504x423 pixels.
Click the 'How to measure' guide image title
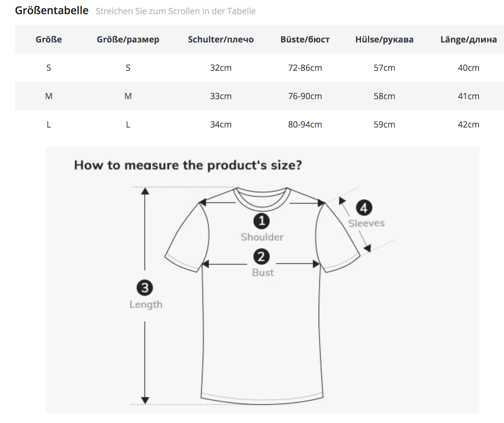[188, 165]
